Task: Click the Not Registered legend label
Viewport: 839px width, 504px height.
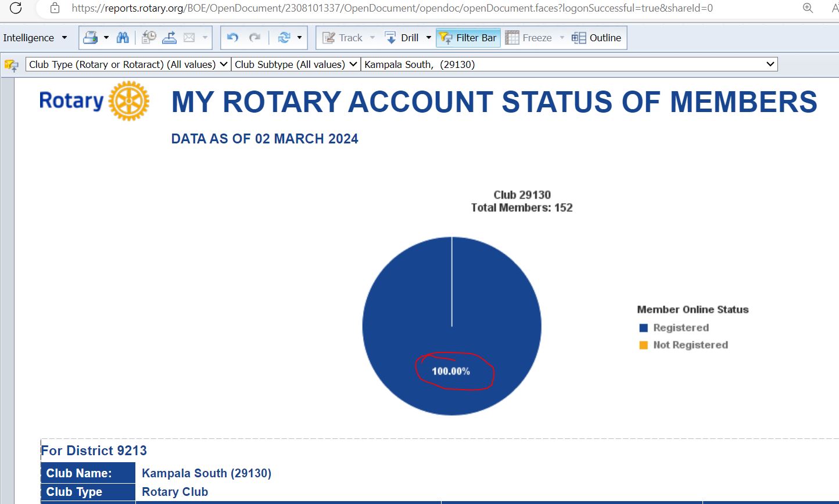Action: 690,345
